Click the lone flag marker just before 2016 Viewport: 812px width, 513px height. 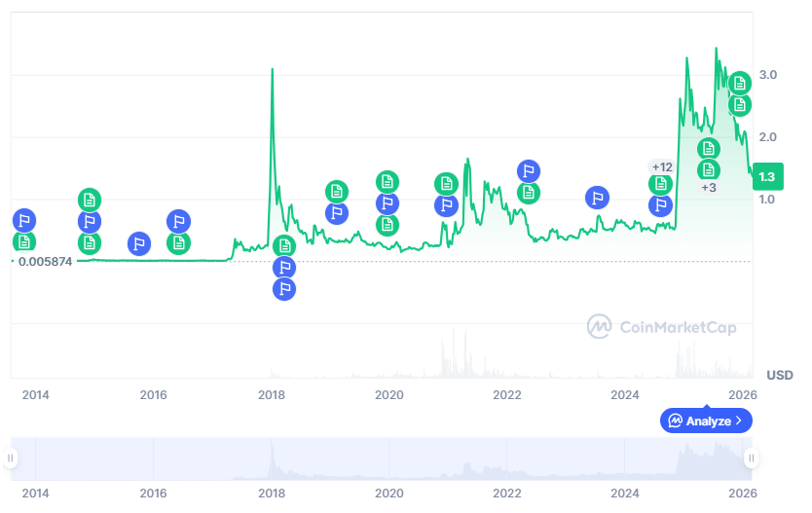(x=139, y=243)
